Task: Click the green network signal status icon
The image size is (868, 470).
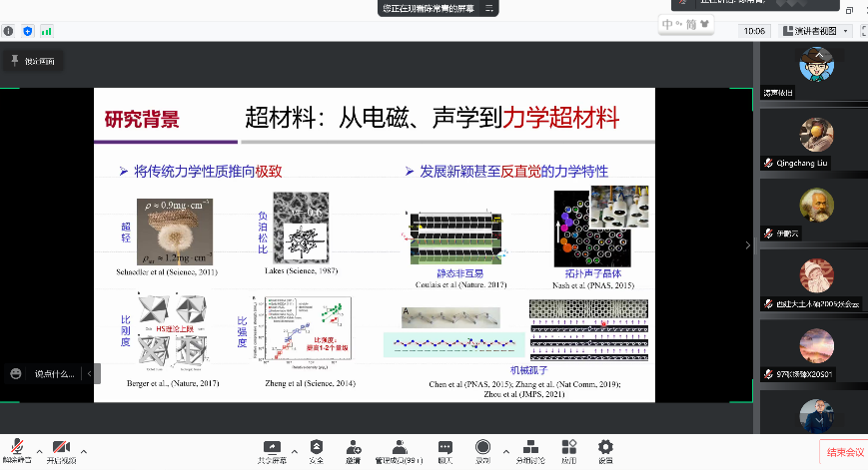Action: pos(47,31)
